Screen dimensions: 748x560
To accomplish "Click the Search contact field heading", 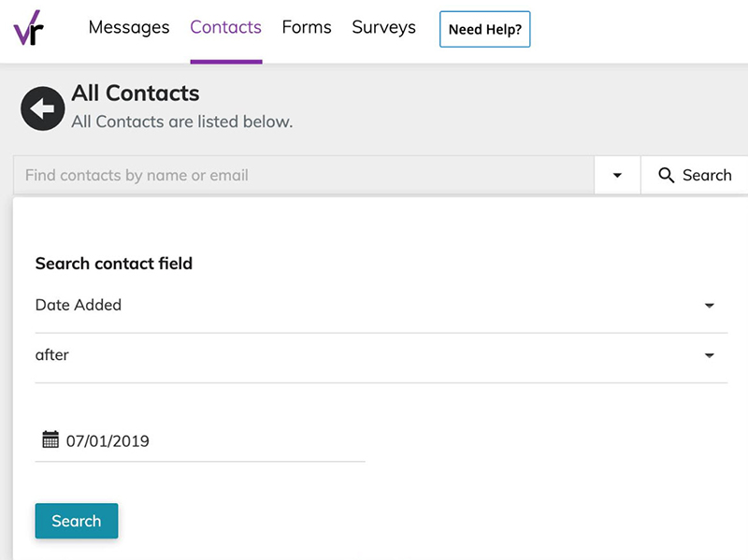I will tap(113, 264).
